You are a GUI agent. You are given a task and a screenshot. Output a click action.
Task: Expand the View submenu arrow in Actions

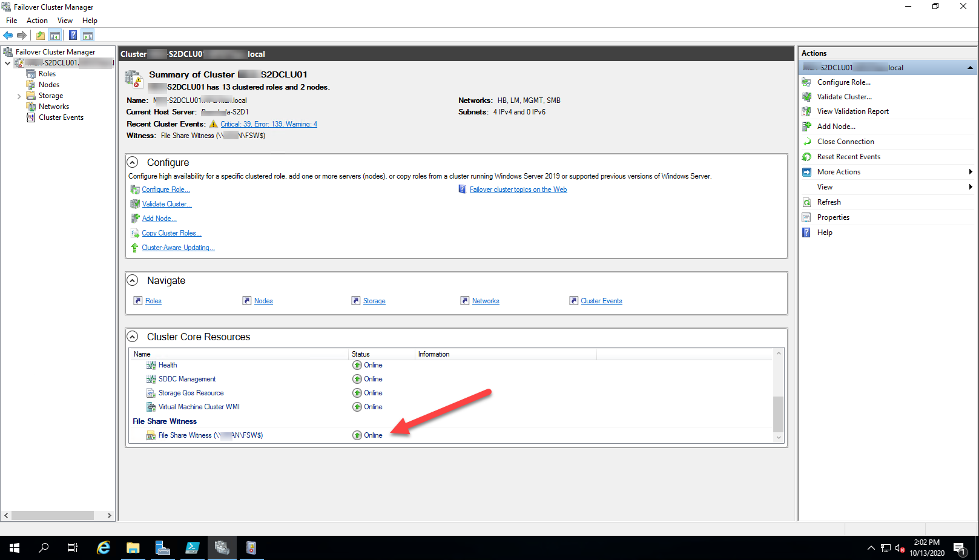click(x=971, y=187)
